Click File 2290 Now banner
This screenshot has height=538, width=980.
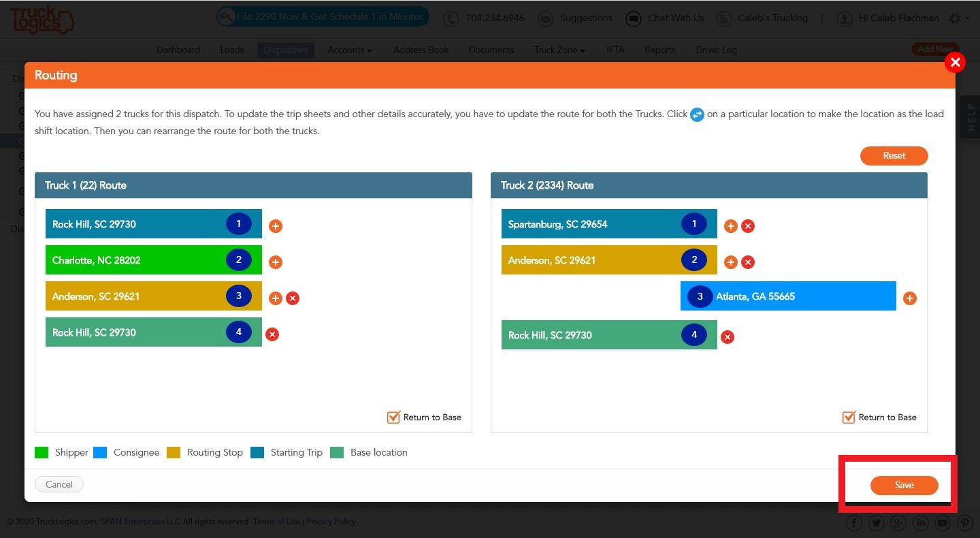(x=323, y=16)
